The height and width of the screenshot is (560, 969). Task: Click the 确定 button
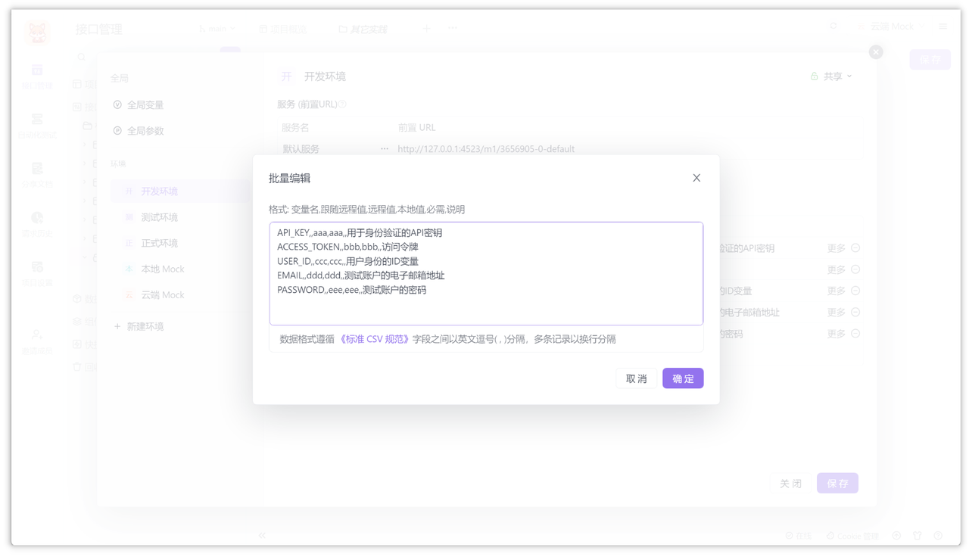click(x=683, y=378)
